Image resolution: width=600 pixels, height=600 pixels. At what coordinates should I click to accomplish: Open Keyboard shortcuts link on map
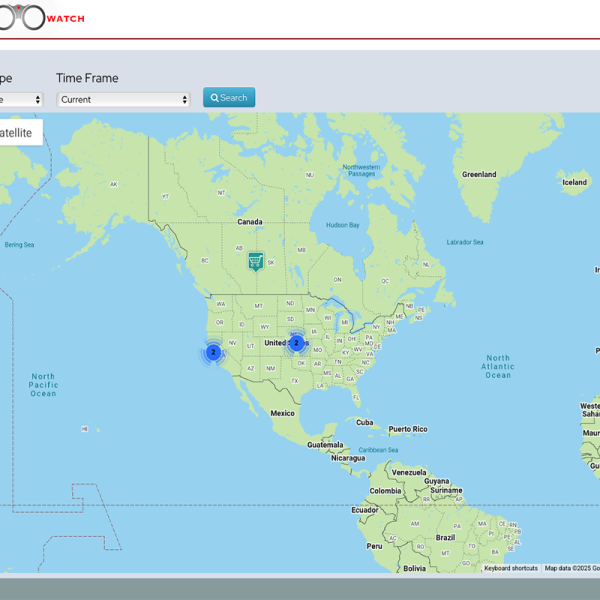[x=511, y=568]
